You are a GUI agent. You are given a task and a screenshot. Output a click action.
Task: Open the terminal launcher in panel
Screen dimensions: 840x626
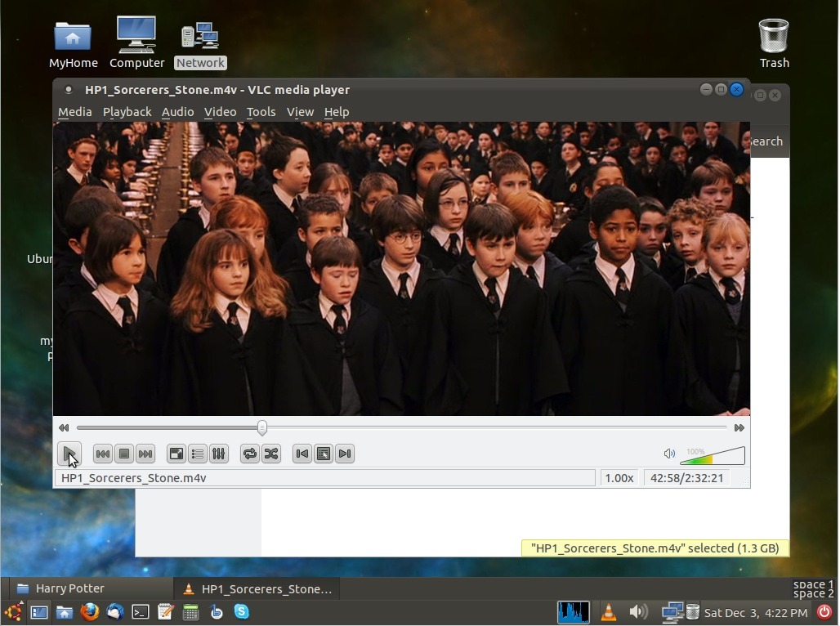[x=141, y=612]
